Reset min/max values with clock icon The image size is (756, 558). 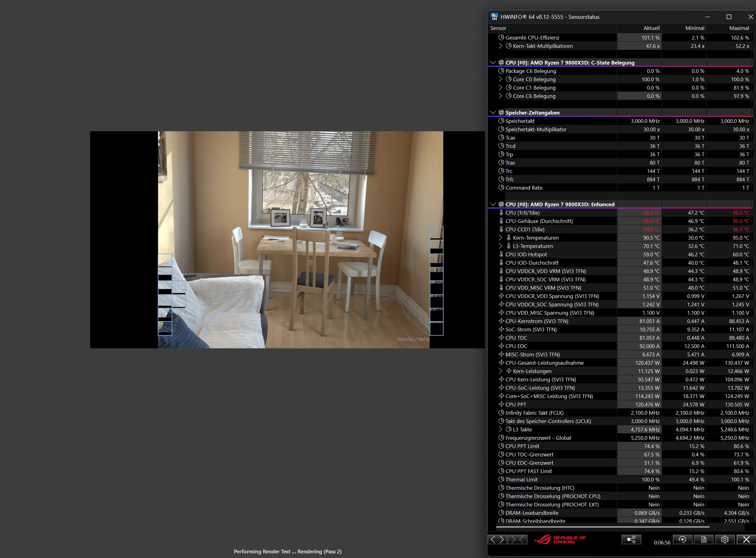[x=682, y=539]
